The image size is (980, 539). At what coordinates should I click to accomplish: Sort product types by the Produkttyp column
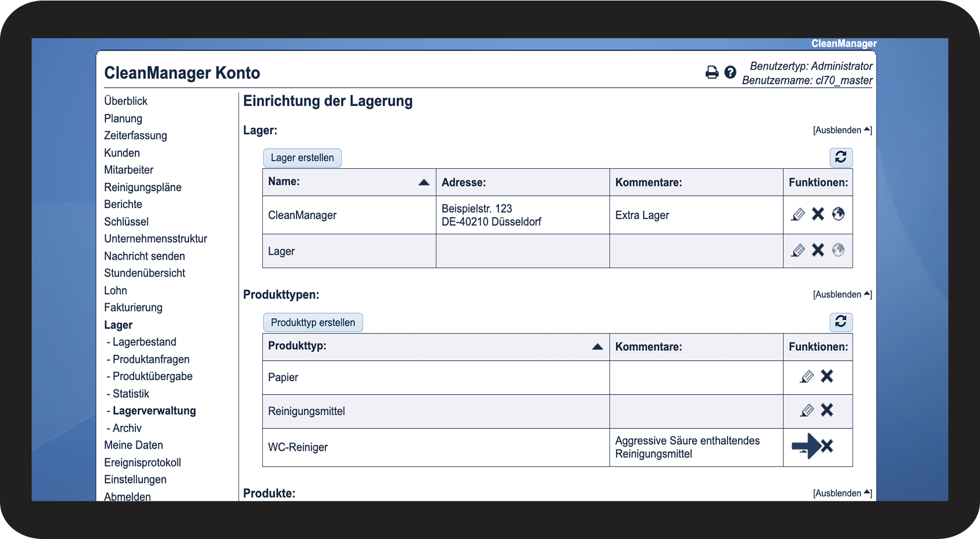click(597, 347)
